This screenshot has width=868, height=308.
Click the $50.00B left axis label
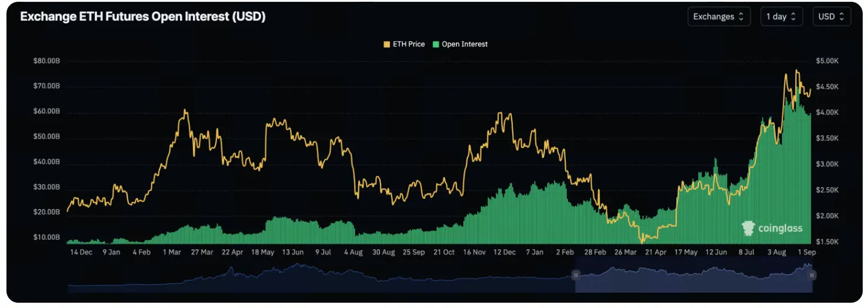(x=46, y=137)
